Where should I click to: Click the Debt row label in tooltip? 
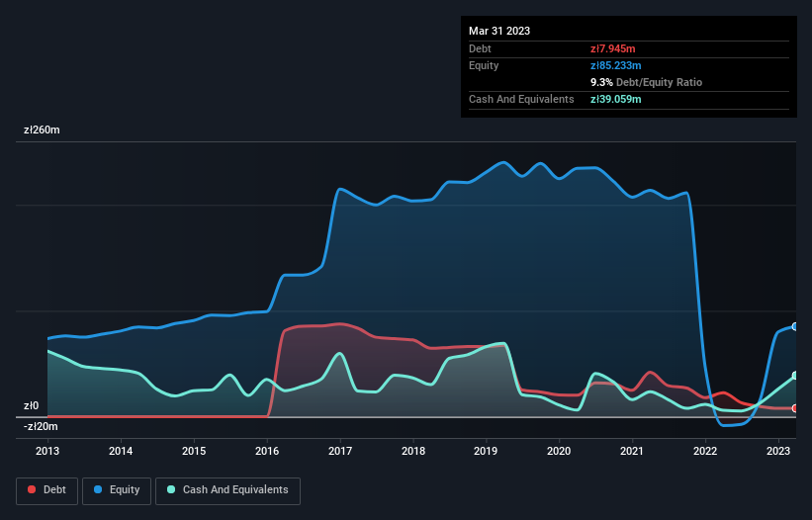(x=480, y=48)
